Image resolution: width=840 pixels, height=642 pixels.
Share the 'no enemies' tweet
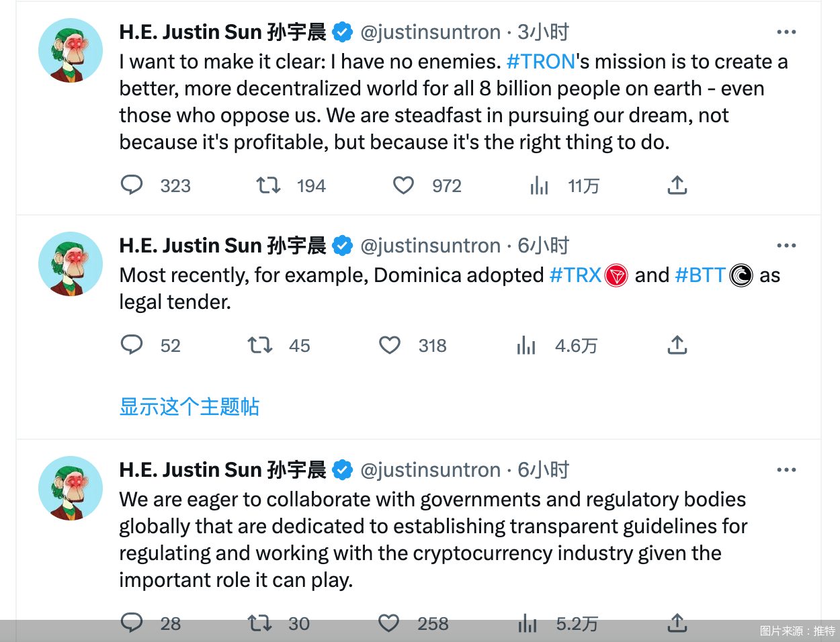[677, 185]
